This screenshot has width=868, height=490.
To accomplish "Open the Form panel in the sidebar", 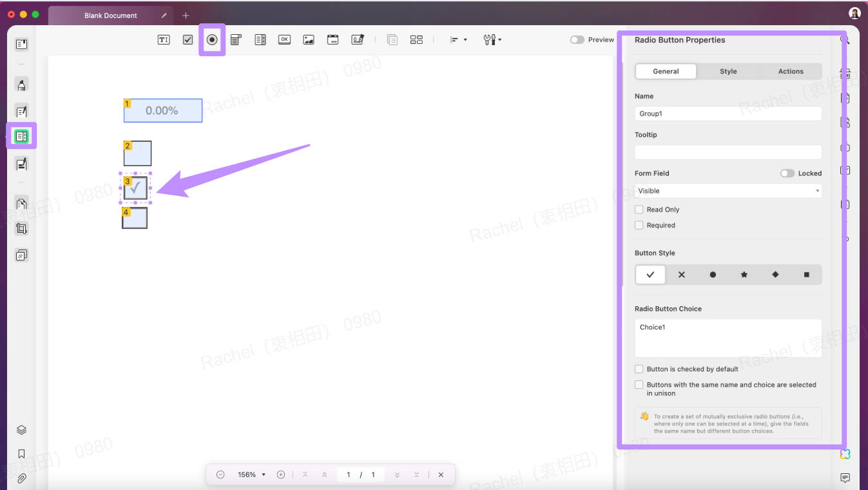I will 21,136.
